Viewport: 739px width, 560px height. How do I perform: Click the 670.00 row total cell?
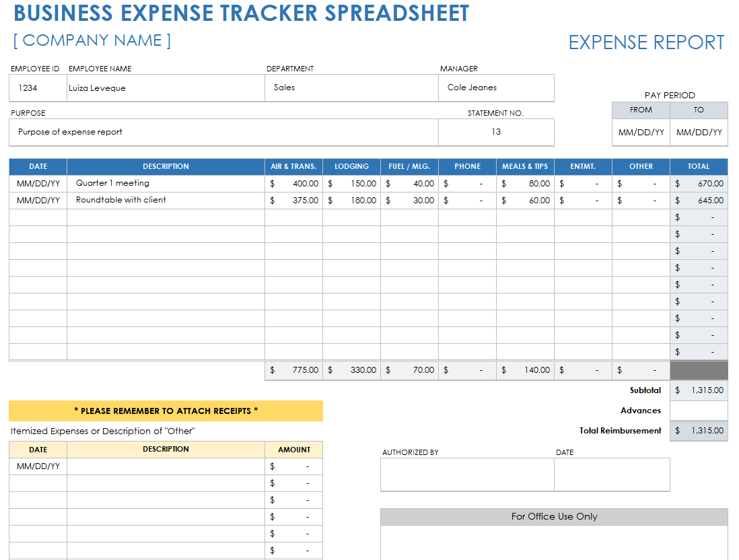pyautogui.click(x=699, y=183)
